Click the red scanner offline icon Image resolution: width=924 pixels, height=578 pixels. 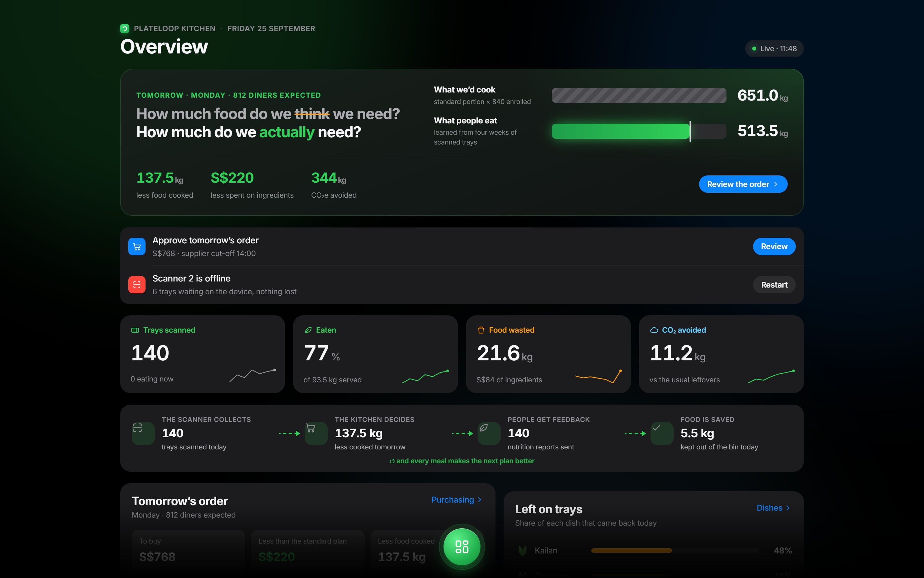(x=137, y=285)
